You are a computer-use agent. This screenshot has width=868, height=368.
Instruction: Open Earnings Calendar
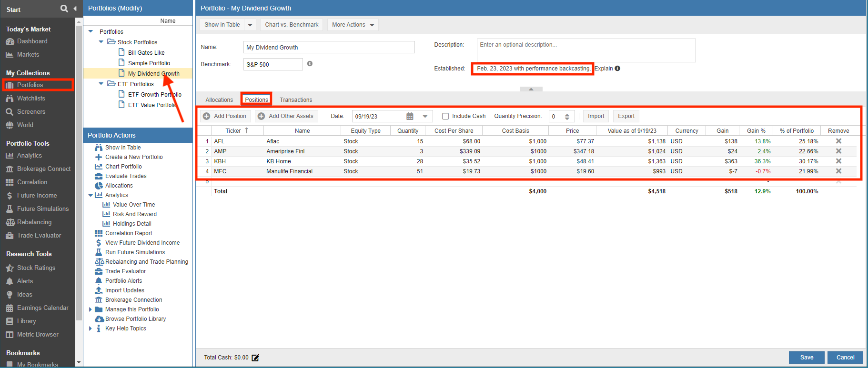[x=42, y=308]
